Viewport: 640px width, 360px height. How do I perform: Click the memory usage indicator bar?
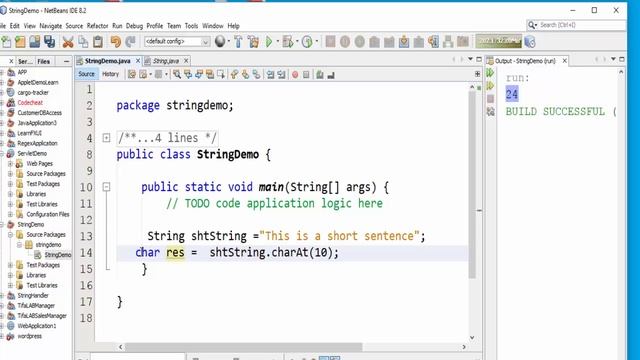499,41
